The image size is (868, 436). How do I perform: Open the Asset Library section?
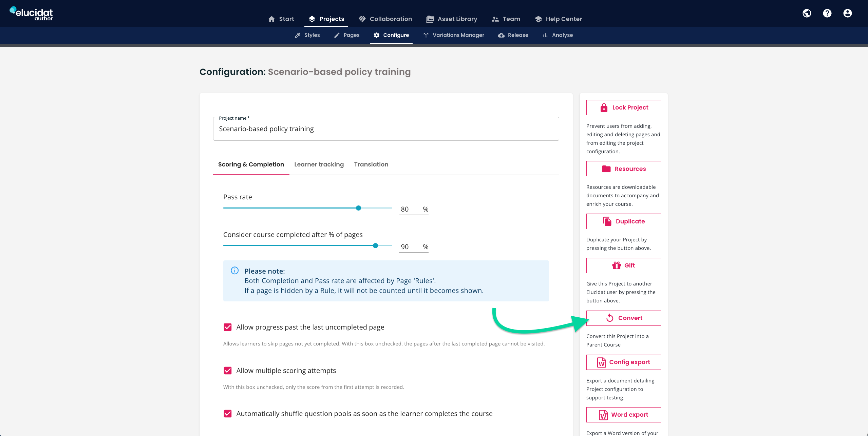(452, 19)
